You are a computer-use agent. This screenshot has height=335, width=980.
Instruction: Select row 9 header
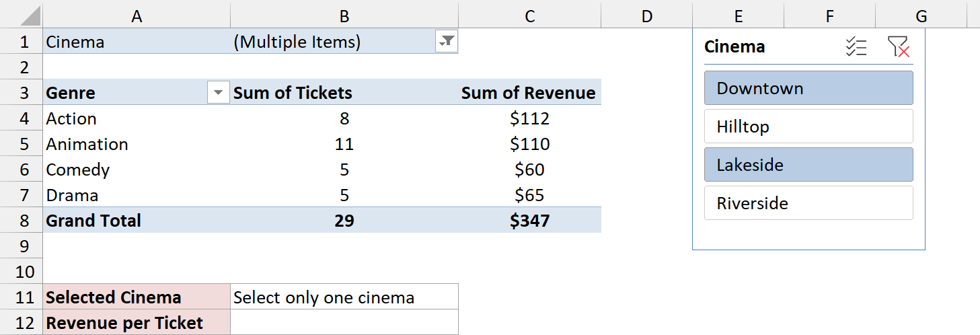tap(22, 246)
